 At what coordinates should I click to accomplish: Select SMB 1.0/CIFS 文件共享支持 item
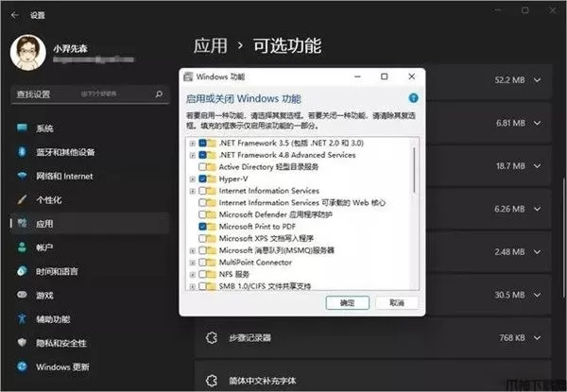pyautogui.click(x=265, y=286)
